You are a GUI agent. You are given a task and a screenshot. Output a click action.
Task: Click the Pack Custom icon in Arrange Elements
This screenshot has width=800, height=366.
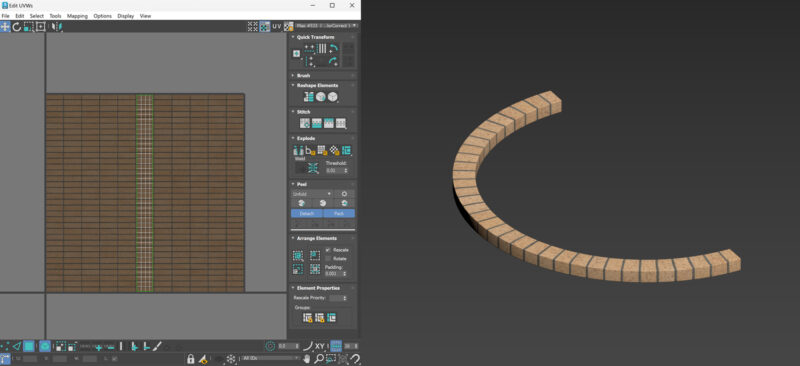(x=297, y=255)
